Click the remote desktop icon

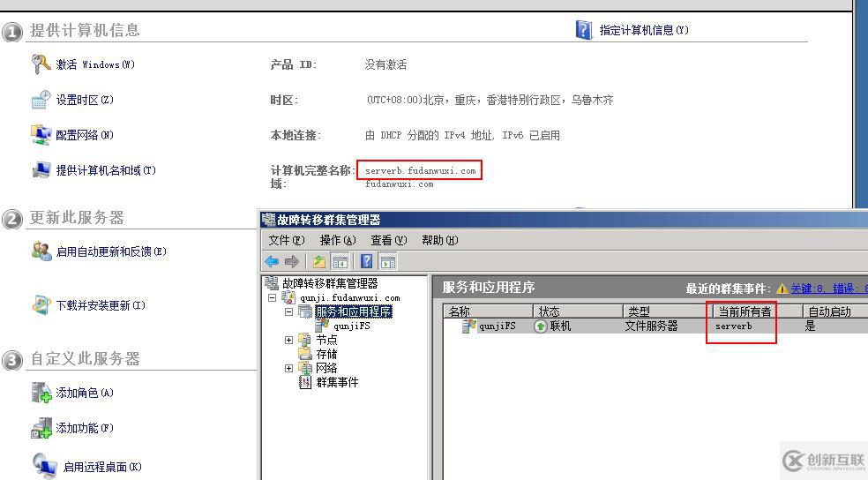pyautogui.click(x=44, y=466)
